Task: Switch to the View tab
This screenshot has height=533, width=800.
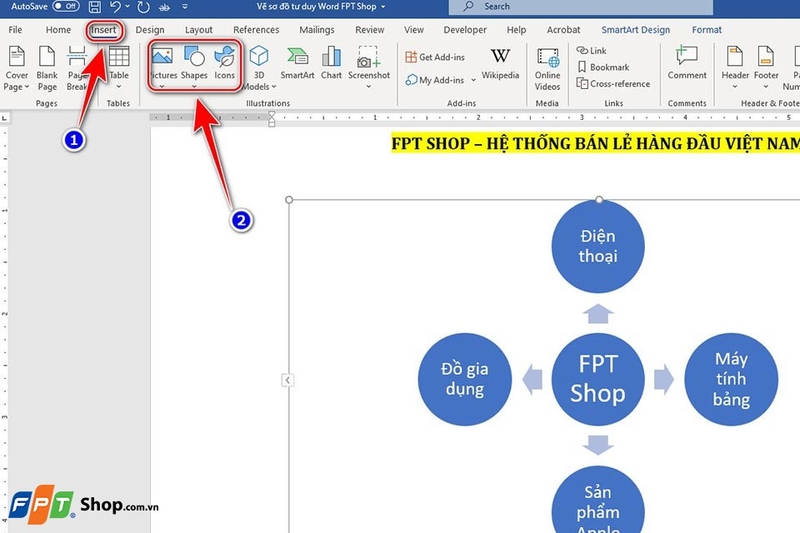Action: coord(414,30)
